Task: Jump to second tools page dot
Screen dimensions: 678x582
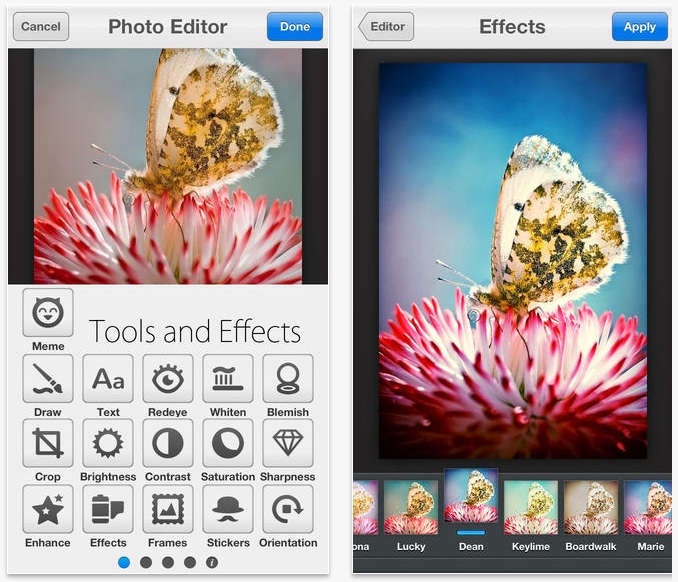Action: click(x=146, y=563)
